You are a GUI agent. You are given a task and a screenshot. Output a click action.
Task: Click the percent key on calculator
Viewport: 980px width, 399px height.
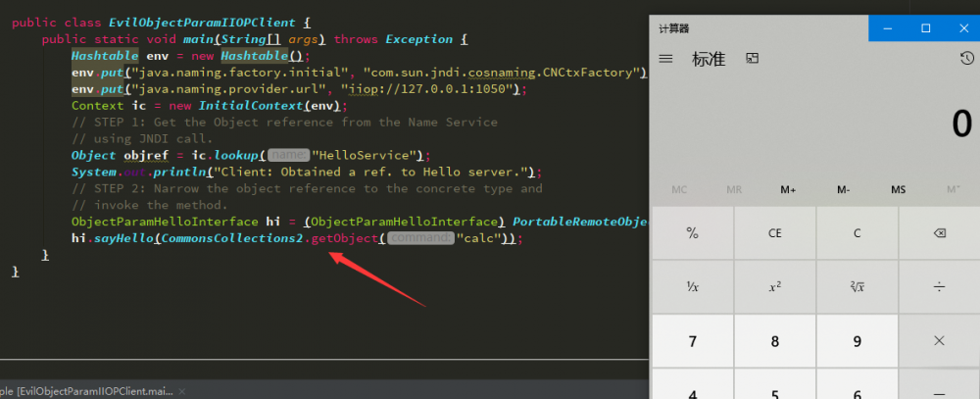pyautogui.click(x=692, y=233)
